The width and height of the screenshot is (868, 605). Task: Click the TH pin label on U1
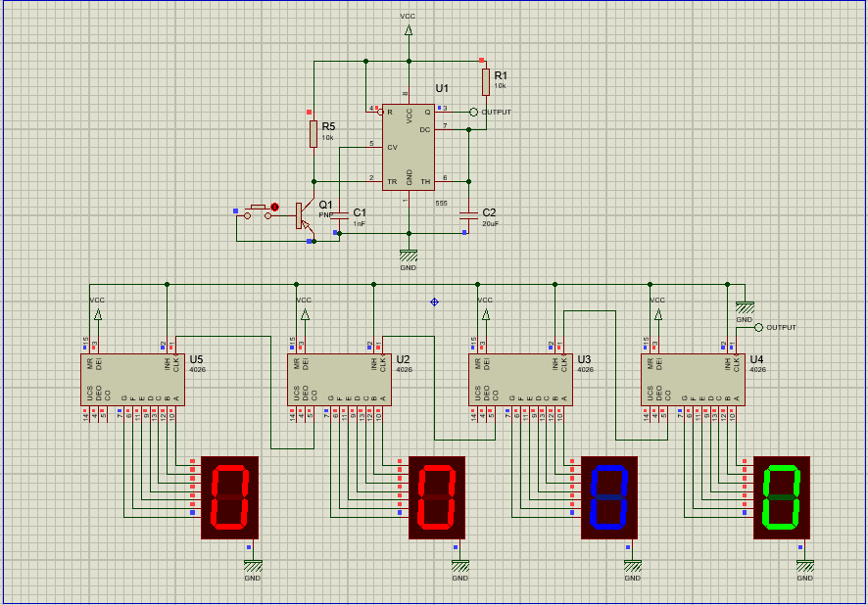coord(426,182)
